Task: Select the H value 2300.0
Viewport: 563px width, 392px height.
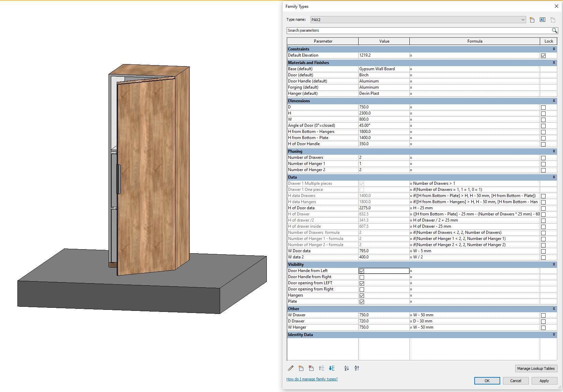Action: point(384,113)
